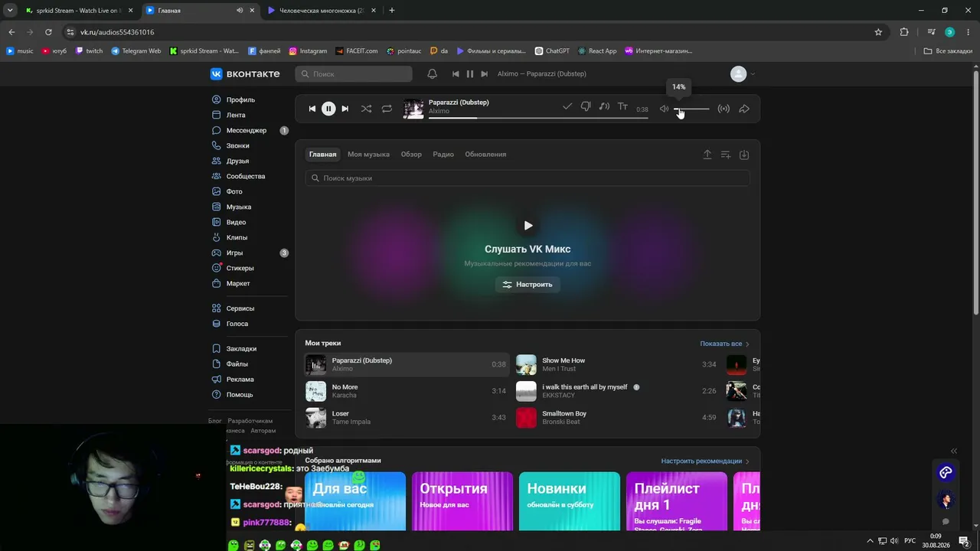Click the Реклама sidebar icon
This screenshot has height=551, width=980.
[x=217, y=380]
